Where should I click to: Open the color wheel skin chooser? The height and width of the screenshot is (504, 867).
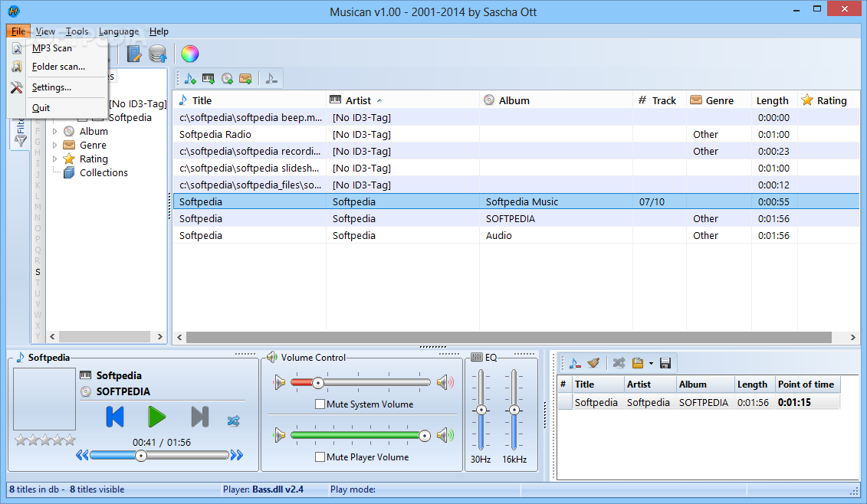tap(189, 54)
